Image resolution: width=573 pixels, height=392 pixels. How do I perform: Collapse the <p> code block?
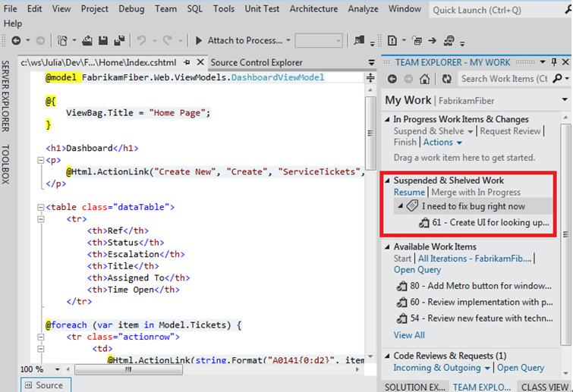click(x=40, y=160)
